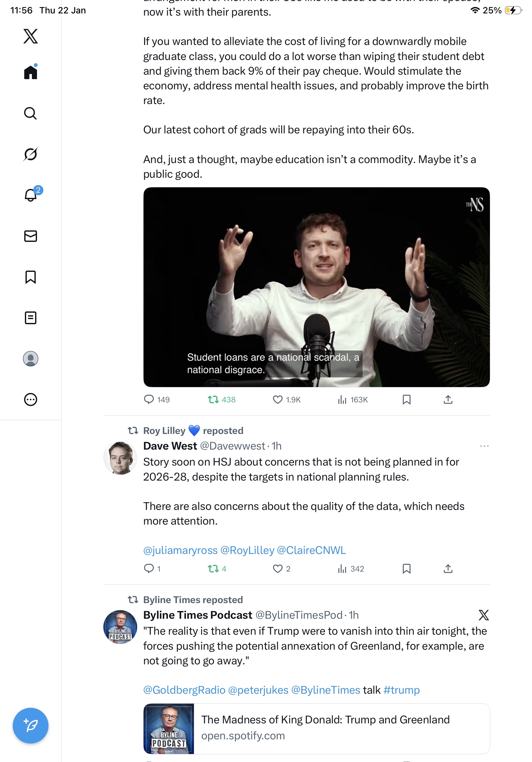Open Lists icon in sidebar

[31, 317]
